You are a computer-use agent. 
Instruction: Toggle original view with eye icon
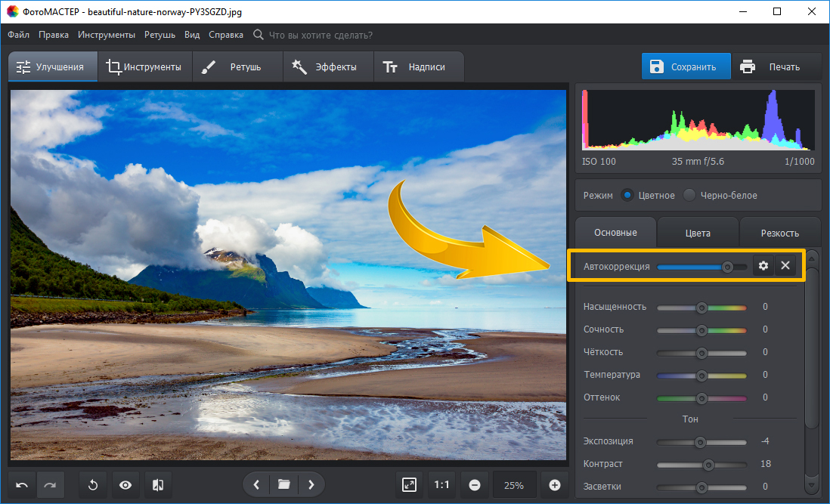pyautogui.click(x=125, y=485)
